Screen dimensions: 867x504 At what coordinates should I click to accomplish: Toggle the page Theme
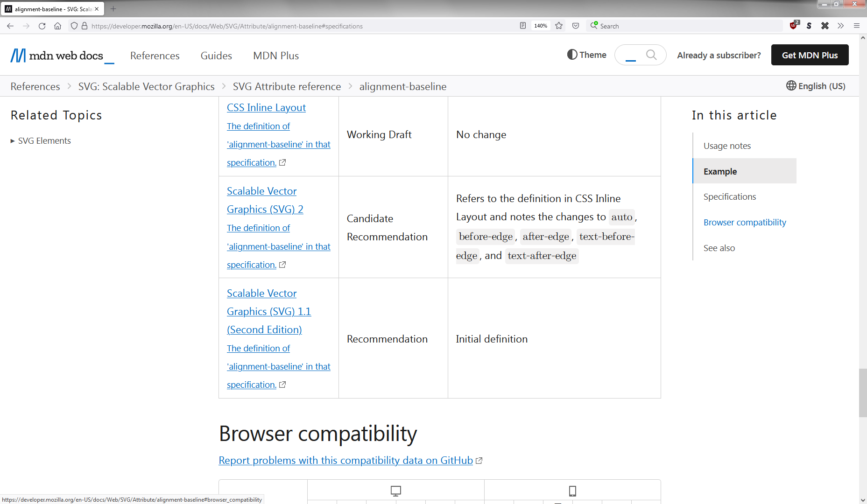[586, 55]
